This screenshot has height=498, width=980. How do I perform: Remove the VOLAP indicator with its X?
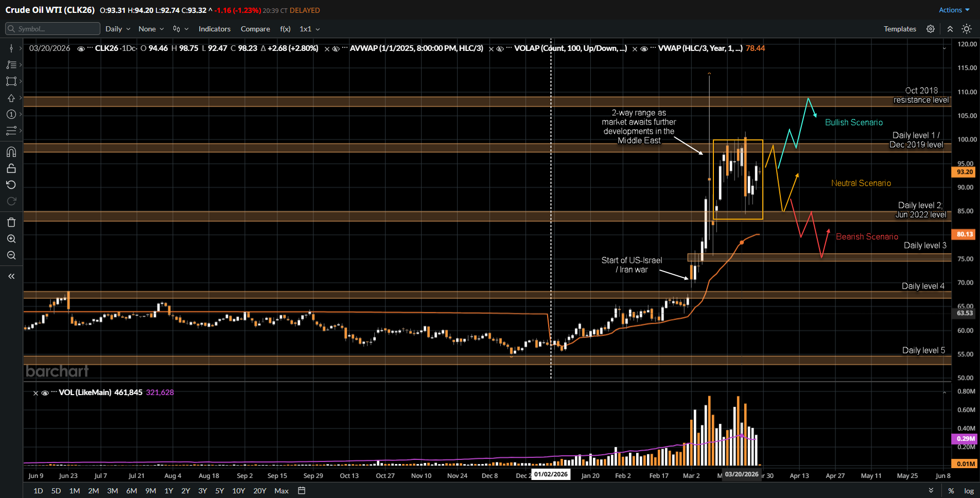[491, 49]
